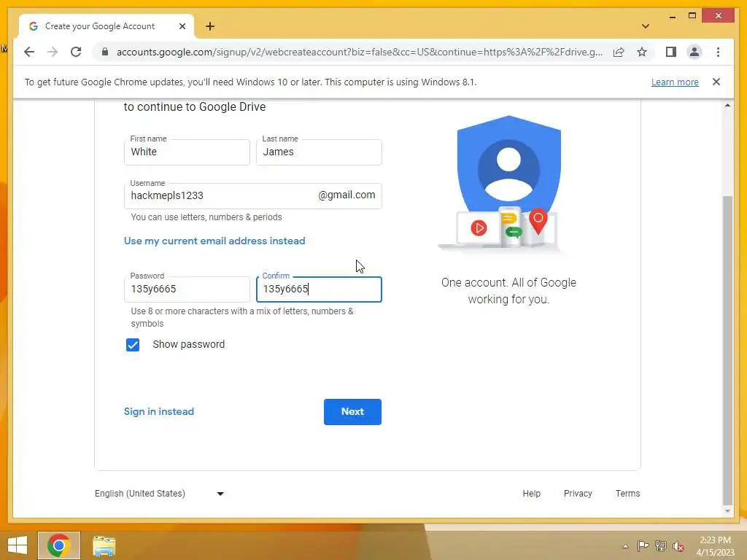This screenshot has width=747, height=560.
Task: Bookmark this page with the star
Action: 642,52
